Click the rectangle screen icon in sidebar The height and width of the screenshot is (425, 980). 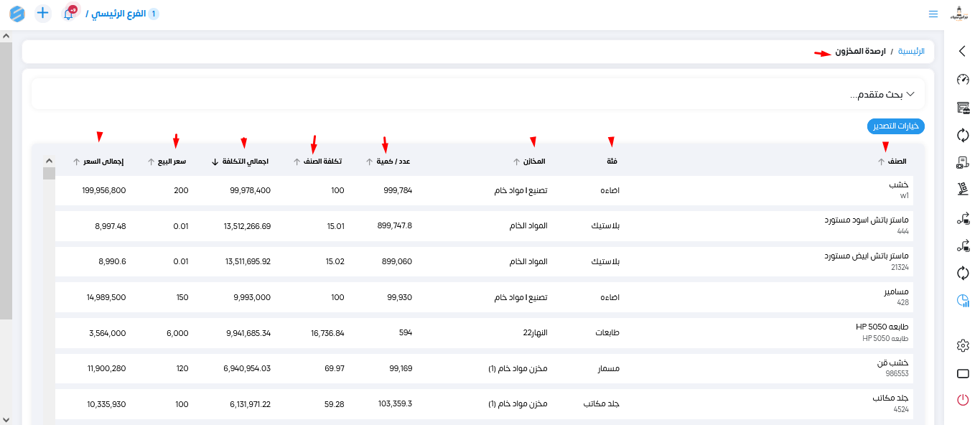coord(963,373)
